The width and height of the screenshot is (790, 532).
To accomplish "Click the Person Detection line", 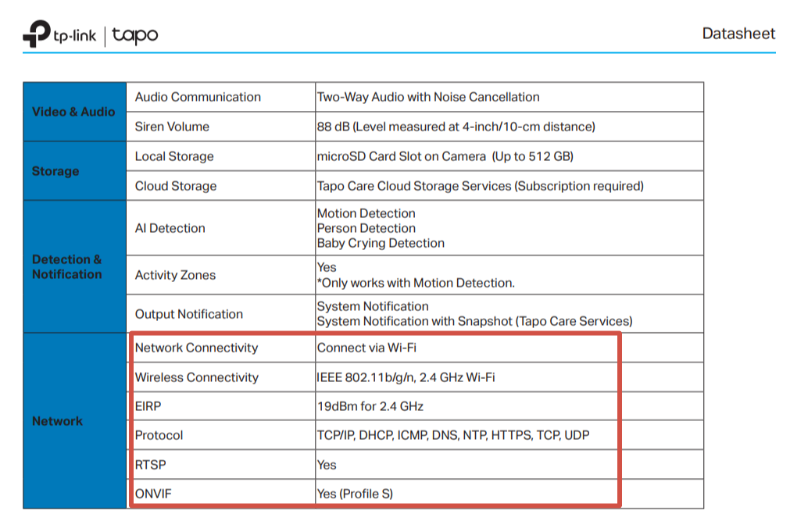I will pos(366,228).
